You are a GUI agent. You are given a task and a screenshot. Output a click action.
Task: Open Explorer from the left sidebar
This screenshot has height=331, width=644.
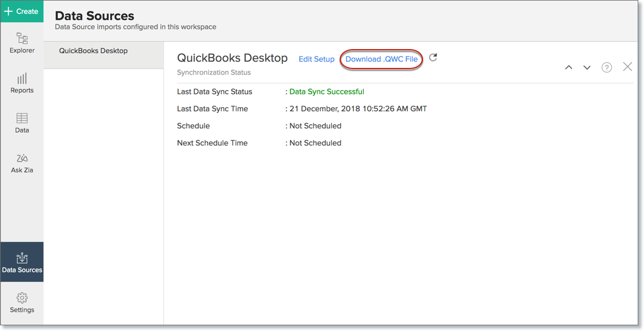[x=22, y=44]
